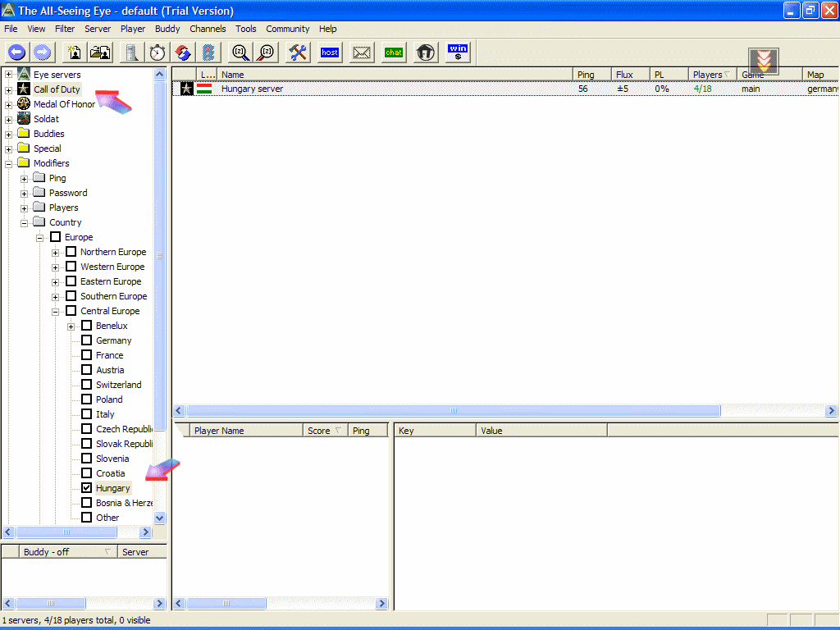
Task: Expand the Eye servers node
Action: 8,75
